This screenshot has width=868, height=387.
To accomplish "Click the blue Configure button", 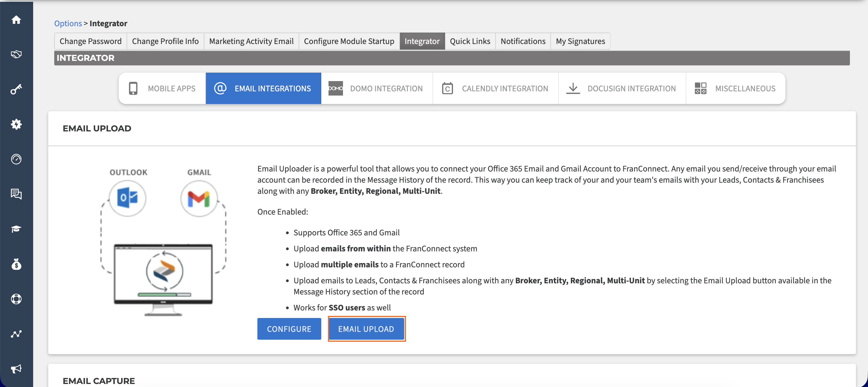I will pyautogui.click(x=289, y=329).
